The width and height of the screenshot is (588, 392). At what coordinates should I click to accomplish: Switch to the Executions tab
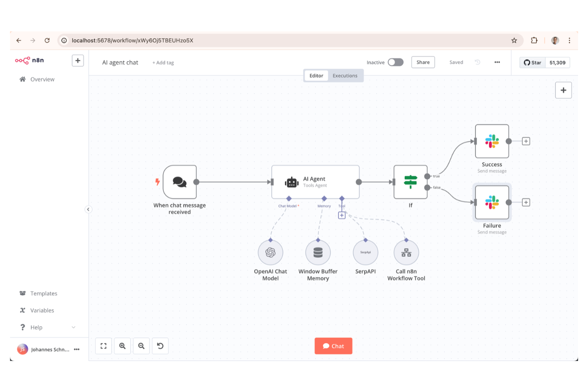tap(345, 76)
